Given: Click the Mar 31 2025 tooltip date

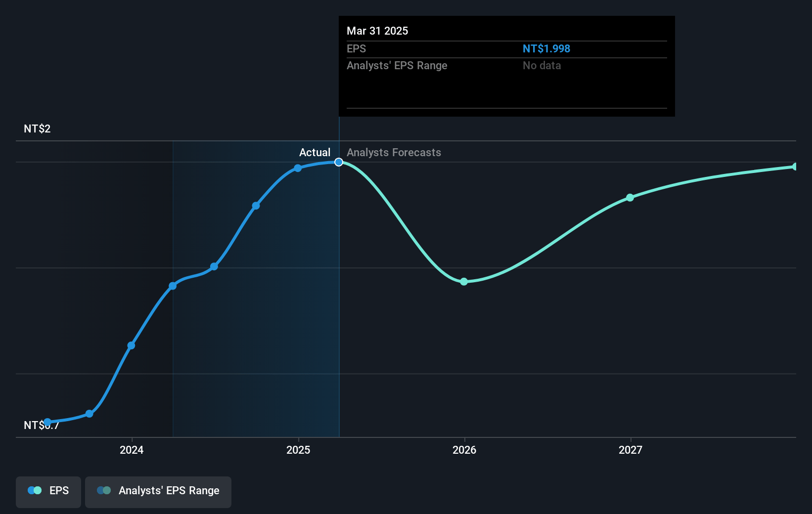Looking at the screenshot, I should coord(377,31).
